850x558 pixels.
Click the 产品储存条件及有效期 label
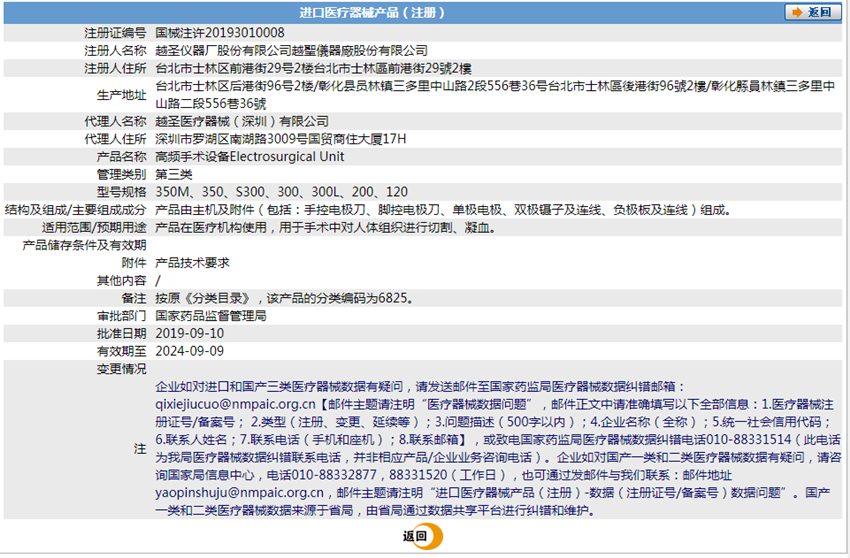click(x=84, y=245)
